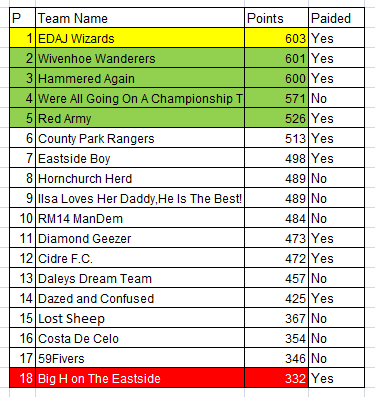Click the Costa De Celo cell
Viewport: 375px width, 397px height.
click(140, 338)
